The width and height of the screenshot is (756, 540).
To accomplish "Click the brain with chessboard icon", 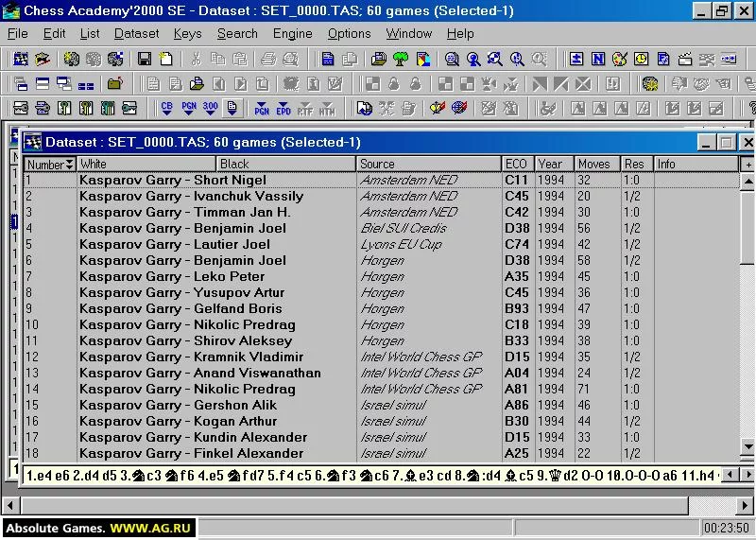I will [x=114, y=59].
